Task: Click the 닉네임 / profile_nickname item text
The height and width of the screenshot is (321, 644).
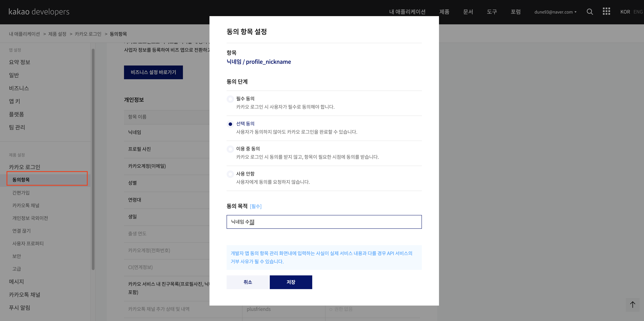Action: tap(259, 62)
